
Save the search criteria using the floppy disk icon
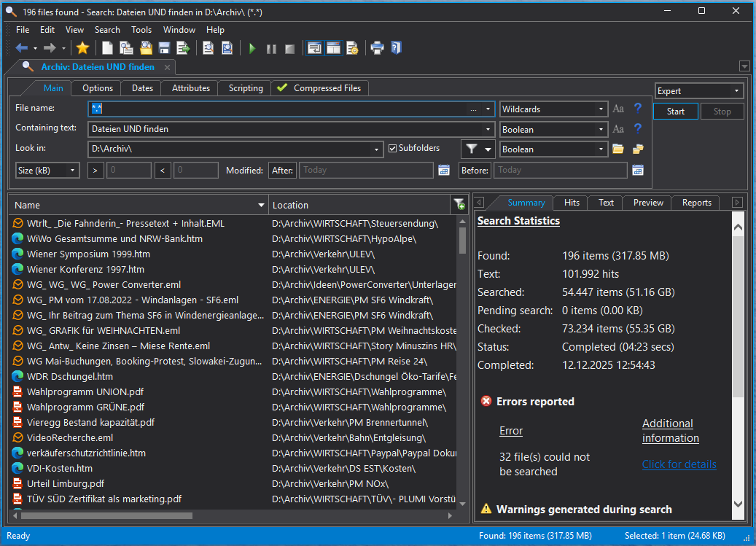pyautogui.click(x=163, y=47)
